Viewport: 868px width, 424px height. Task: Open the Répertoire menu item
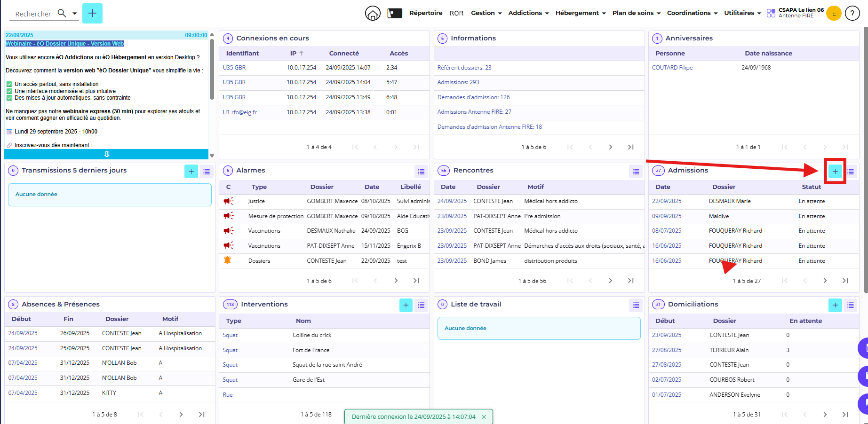(x=425, y=13)
